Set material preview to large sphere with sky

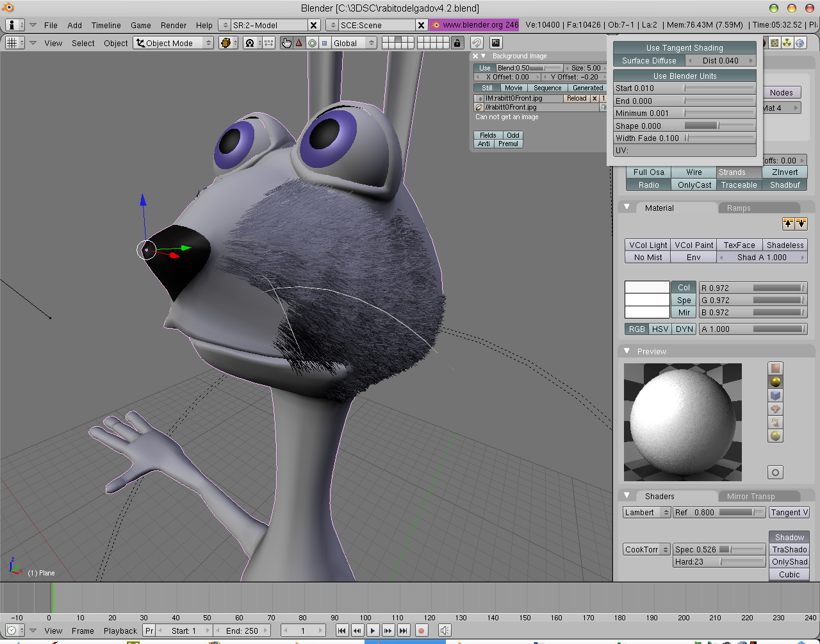(x=776, y=436)
